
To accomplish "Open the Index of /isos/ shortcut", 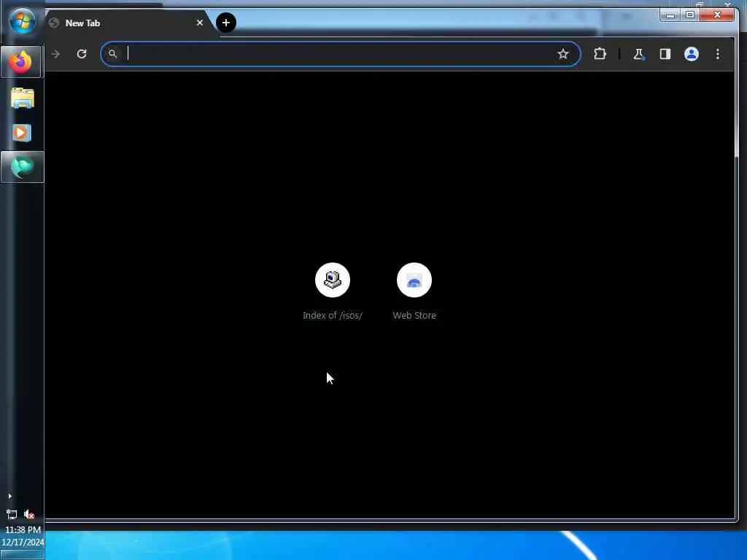I will tap(333, 280).
